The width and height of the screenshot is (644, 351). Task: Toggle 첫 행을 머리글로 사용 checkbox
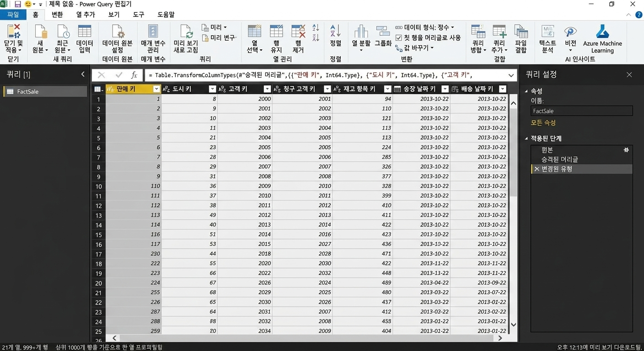[399, 37]
